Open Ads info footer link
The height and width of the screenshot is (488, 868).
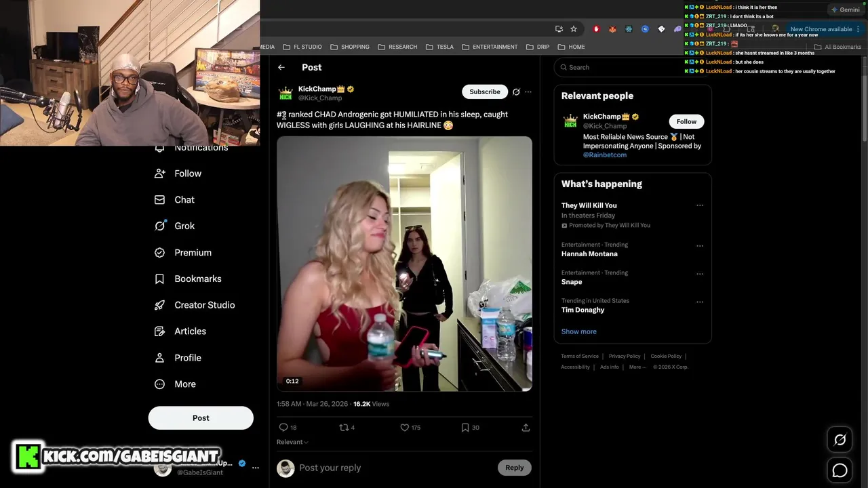tap(610, 367)
